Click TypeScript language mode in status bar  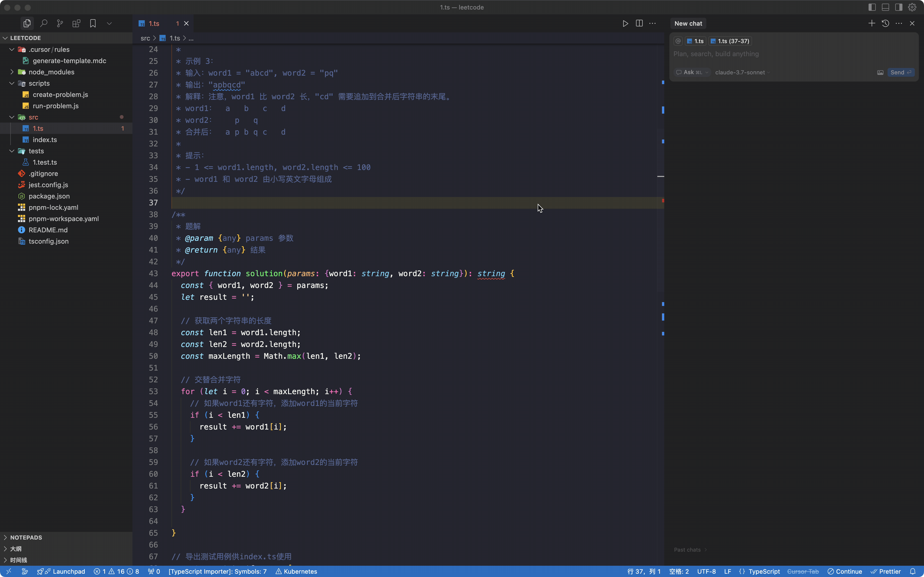[x=764, y=571]
